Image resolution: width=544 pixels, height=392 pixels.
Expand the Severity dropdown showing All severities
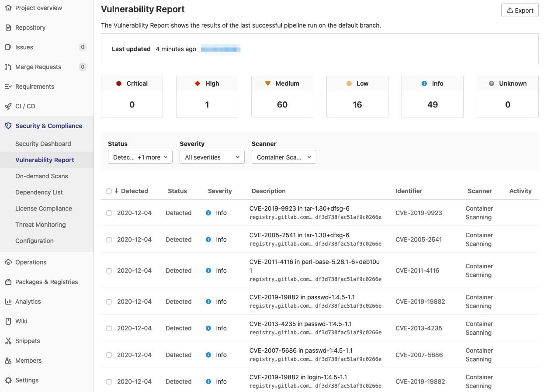tap(212, 157)
